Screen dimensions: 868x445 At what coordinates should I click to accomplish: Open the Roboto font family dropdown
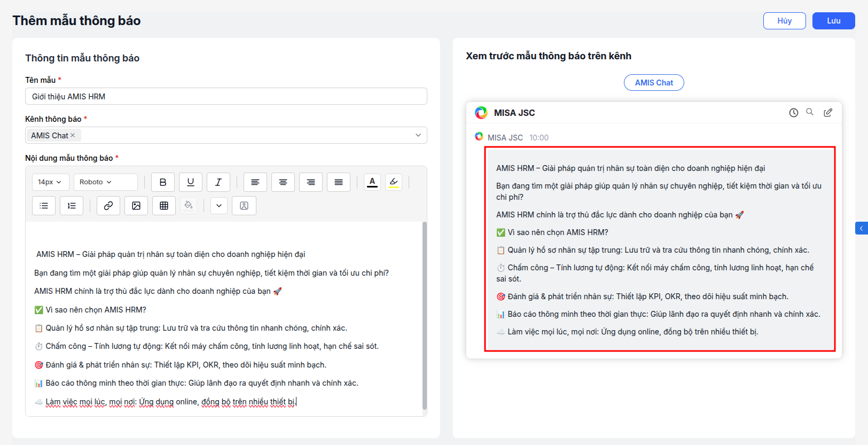point(106,182)
